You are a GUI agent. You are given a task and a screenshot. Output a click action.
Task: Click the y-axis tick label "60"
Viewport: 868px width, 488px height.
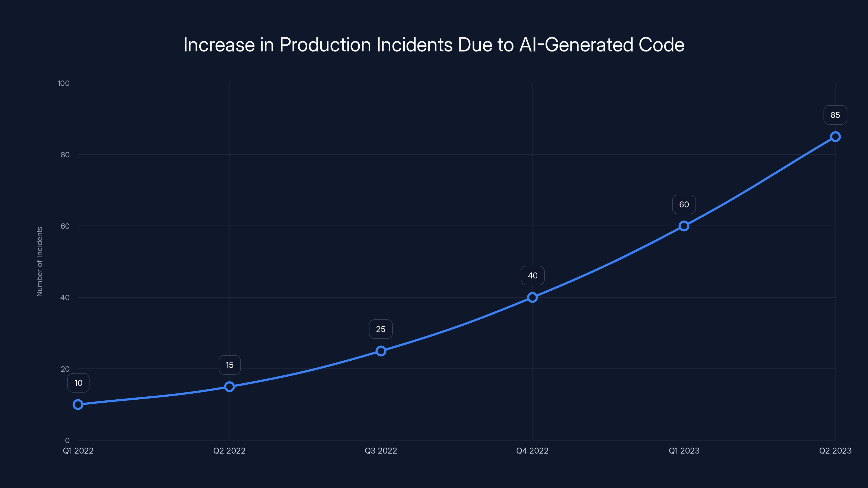(x=65, y=226)
